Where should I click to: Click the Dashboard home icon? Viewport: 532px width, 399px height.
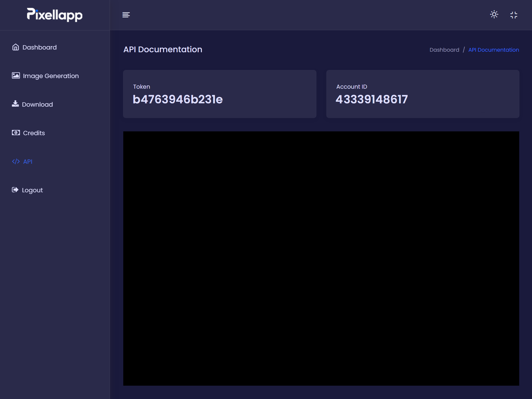pos(16,47)
